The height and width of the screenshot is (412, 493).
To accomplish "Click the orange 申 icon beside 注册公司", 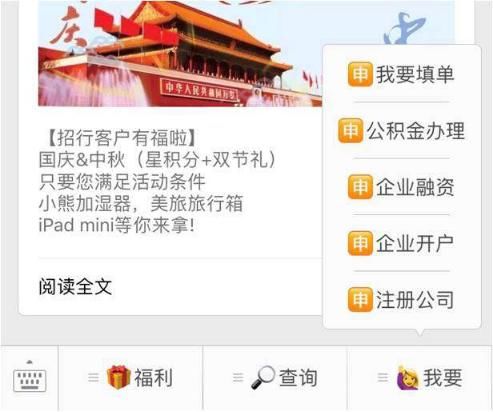I will tap(360, 299).
